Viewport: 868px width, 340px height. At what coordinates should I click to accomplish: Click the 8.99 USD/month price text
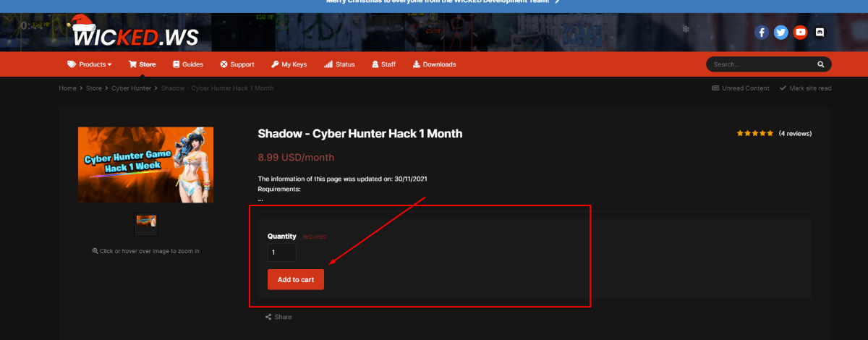coord(296,157)
